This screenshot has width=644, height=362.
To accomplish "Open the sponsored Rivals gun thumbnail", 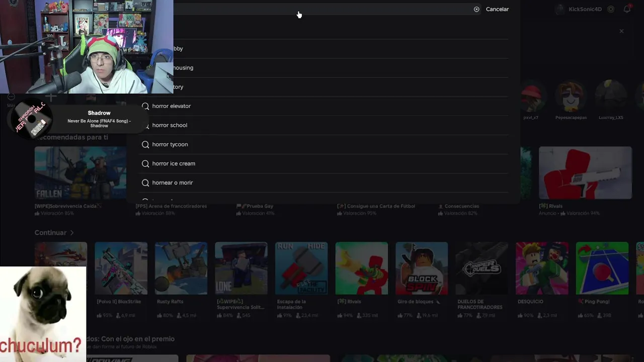I will point(585,173).
